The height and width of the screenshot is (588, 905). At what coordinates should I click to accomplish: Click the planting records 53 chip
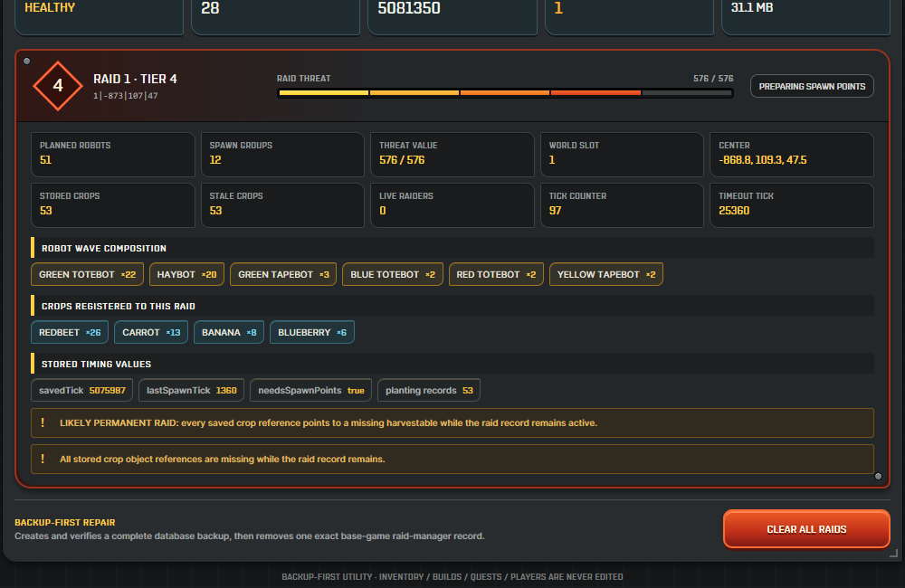pos(429,391)
